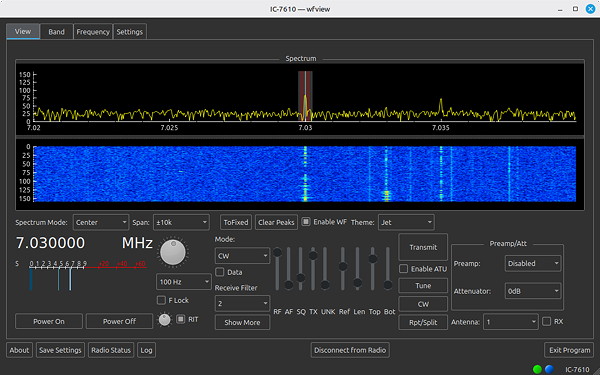Viewport: 600px width, 375px height.
Task: Open the Preamp Disabled dropdown
Action: point(533,263)
